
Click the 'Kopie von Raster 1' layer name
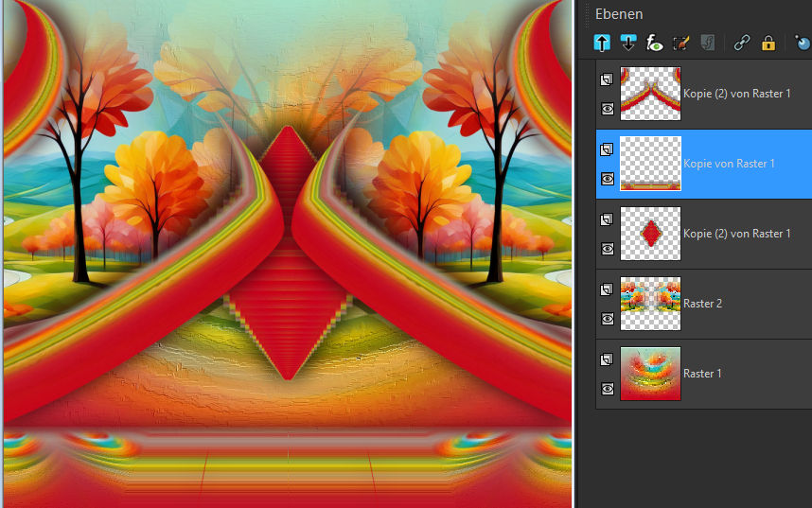[x=729, y=164]
